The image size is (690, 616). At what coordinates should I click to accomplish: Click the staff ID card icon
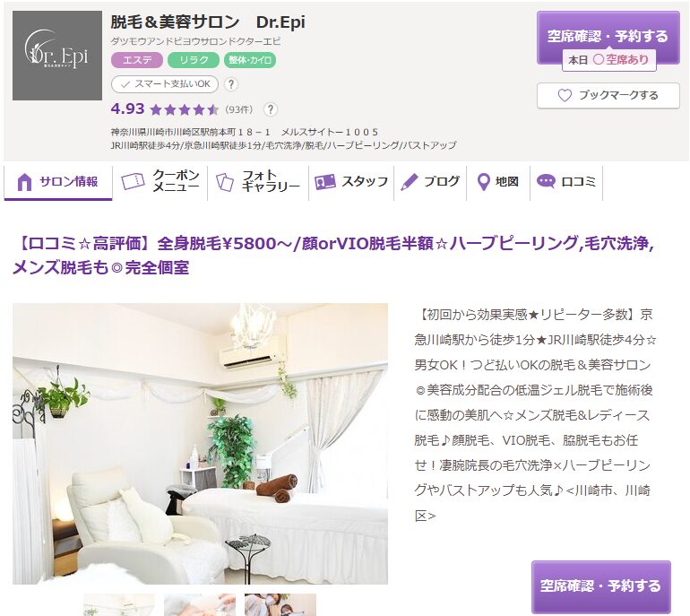325,181
